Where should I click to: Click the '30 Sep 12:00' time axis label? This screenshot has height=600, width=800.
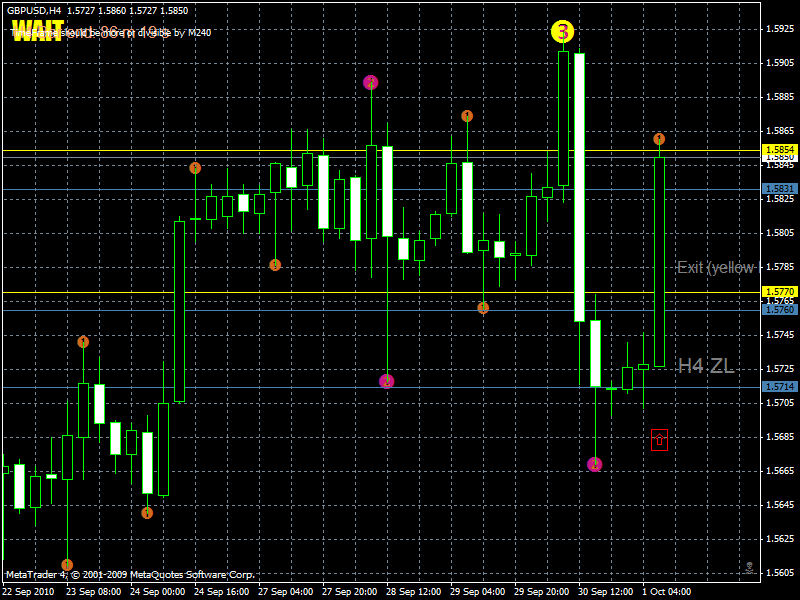tap(606, 592)
